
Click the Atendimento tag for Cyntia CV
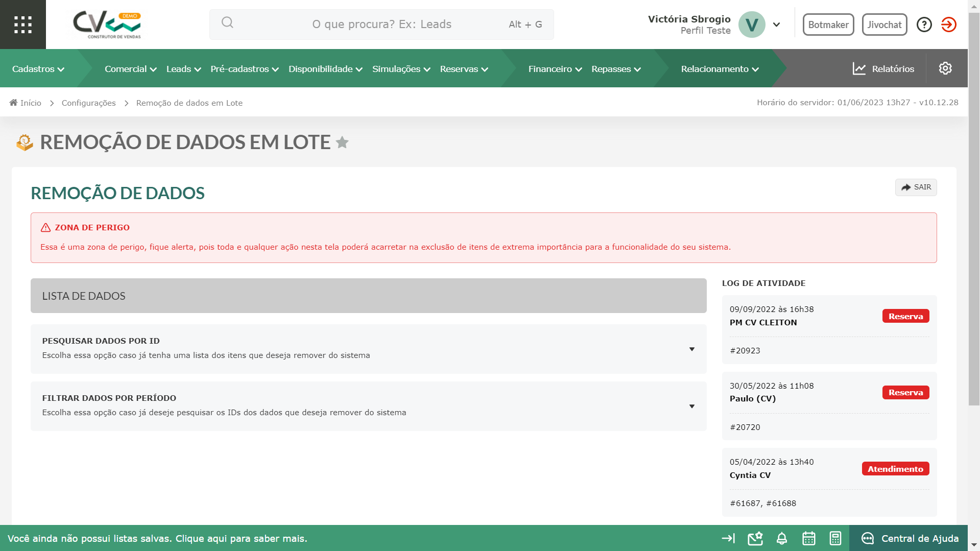point(895,469)
